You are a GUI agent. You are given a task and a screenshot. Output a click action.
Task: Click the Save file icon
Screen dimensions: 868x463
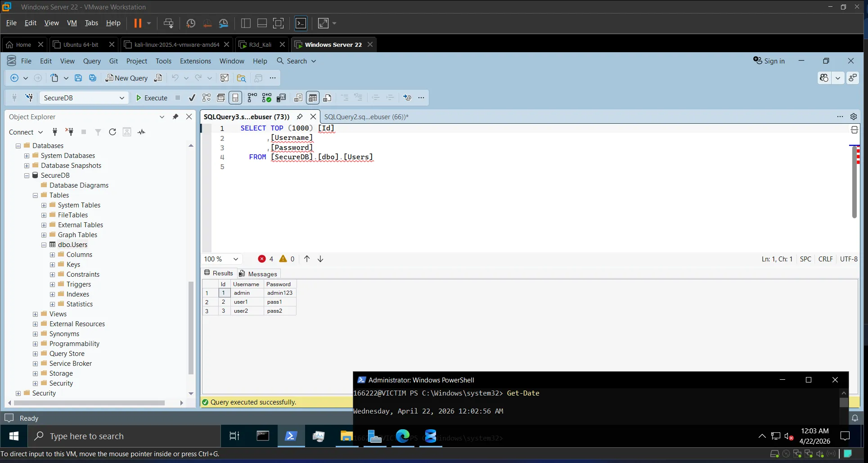(x=78, y=78)
